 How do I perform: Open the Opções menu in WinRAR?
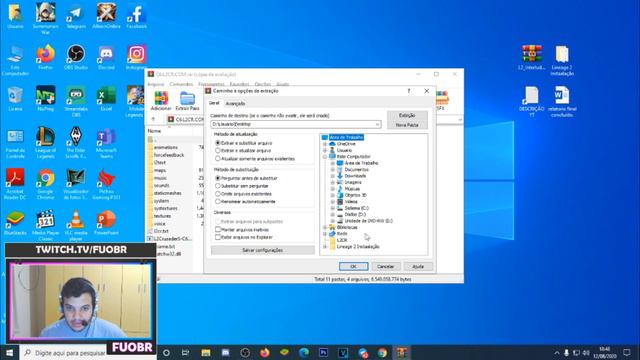pyautogui.click(x=262, y=84)
